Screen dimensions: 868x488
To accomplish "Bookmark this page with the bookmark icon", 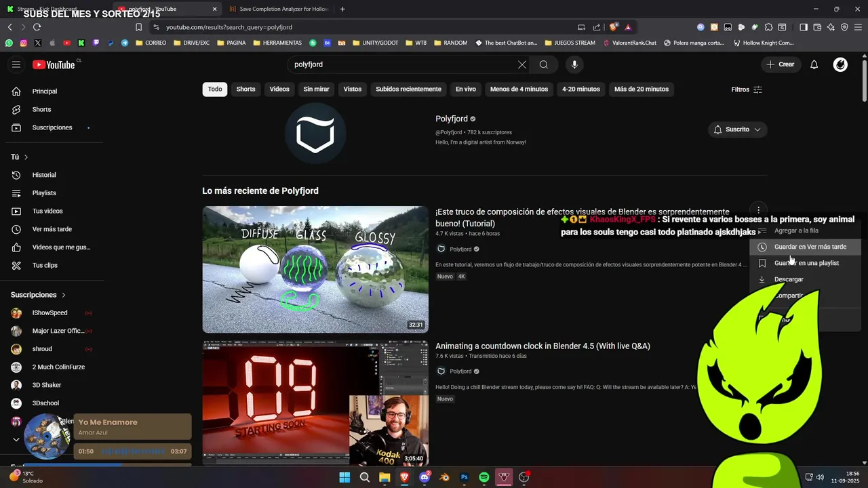I will pos(138,27).
